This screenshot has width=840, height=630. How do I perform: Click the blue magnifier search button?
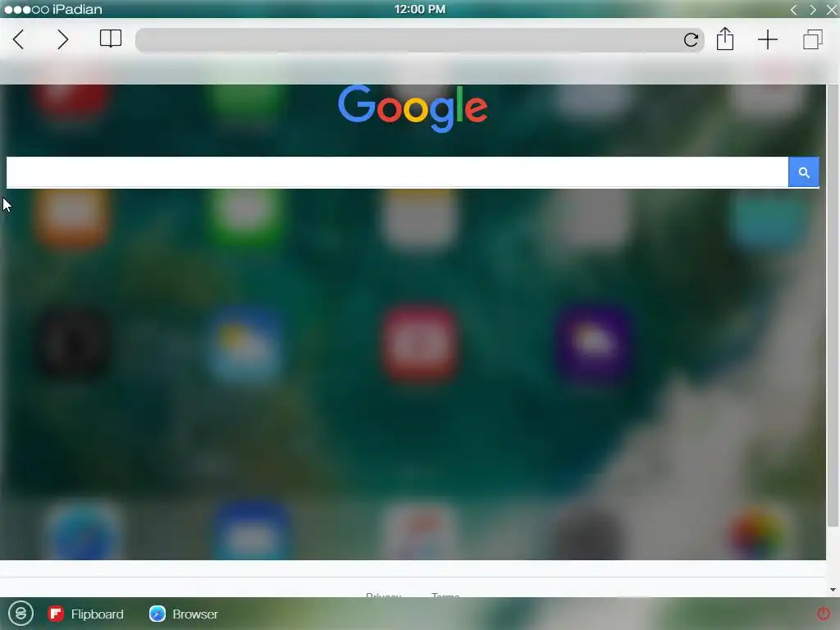804,172
